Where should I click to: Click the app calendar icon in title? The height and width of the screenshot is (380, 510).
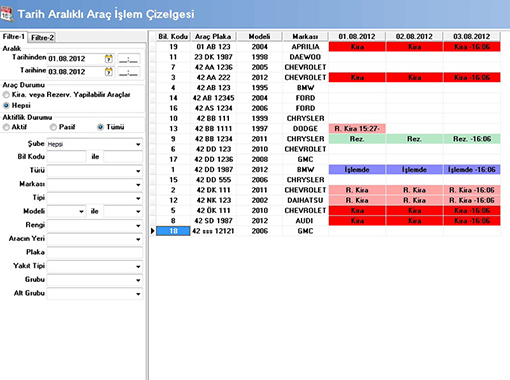pyautogui.click(x=6, y=14)
